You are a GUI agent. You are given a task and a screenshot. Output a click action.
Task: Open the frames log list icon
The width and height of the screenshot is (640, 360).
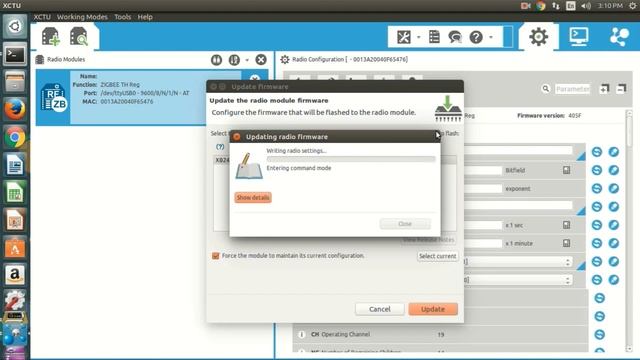tap(434, 37)
